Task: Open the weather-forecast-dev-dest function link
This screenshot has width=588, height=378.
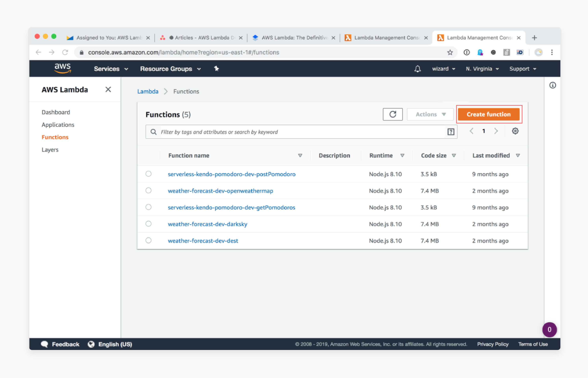Action: (203, 241)
